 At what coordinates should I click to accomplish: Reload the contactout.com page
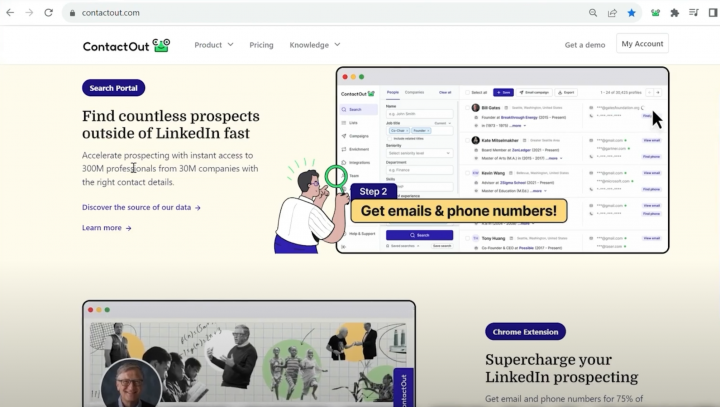(49, 13)
